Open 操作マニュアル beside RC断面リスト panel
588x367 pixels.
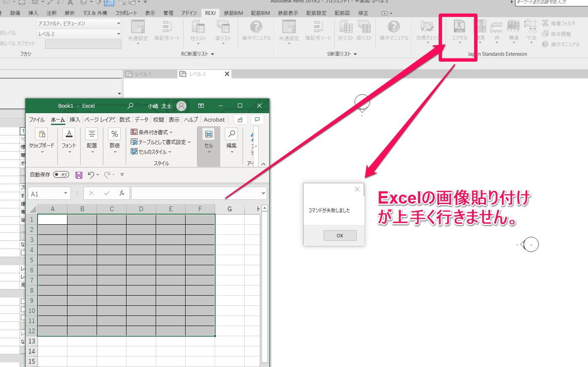tap(256, 30)
